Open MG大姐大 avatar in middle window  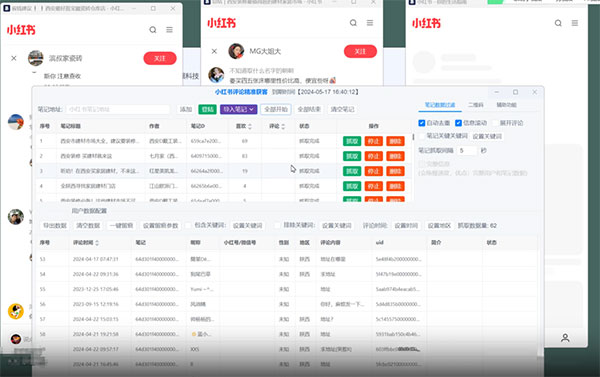tap(236, 51)
